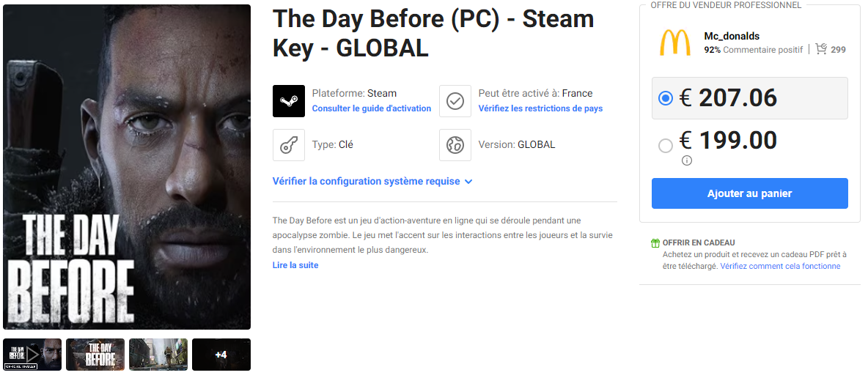Click the globe version icon
This screenshot has width=868, height=378.
click(455, 145)
